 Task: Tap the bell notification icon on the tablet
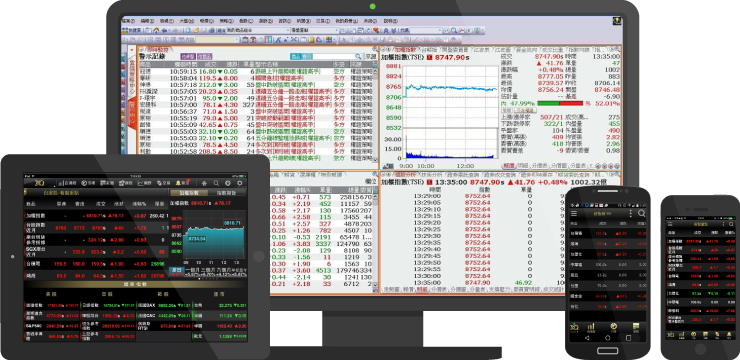click(178, 183)
